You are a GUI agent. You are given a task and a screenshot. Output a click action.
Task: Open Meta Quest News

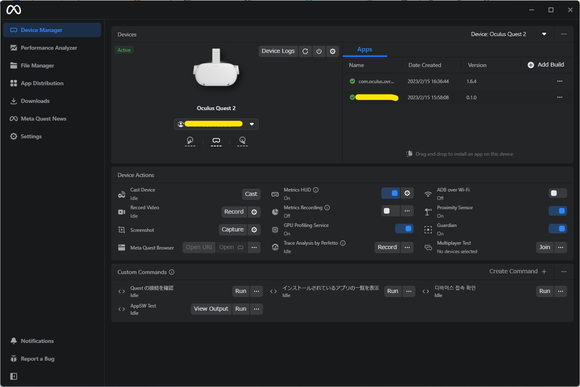[x=43, y=119]
